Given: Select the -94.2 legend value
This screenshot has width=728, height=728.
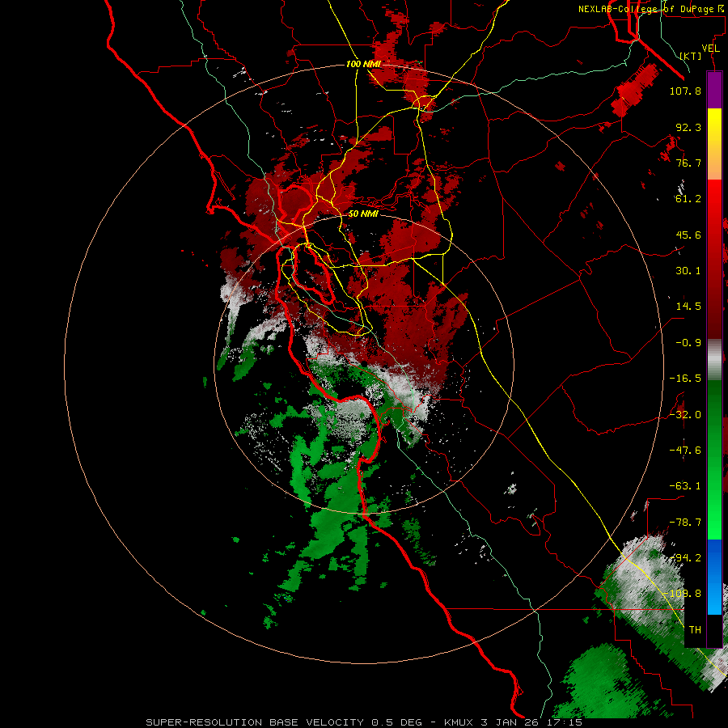Looking at the screenshot, I should [685, 558].
